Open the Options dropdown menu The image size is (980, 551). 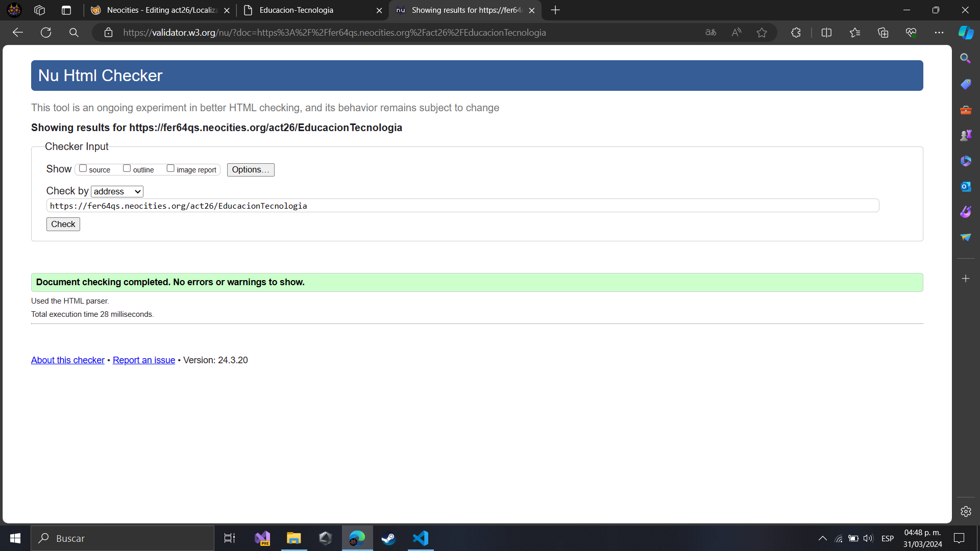point(251,169)
